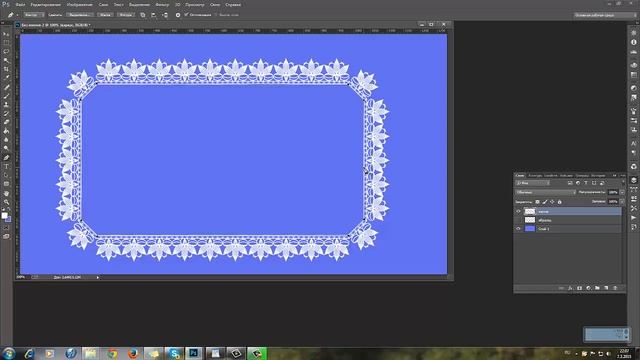Select the Eyedropper tool
The height and width of the screenshot is (360, 640).
(x=6, y=78)
